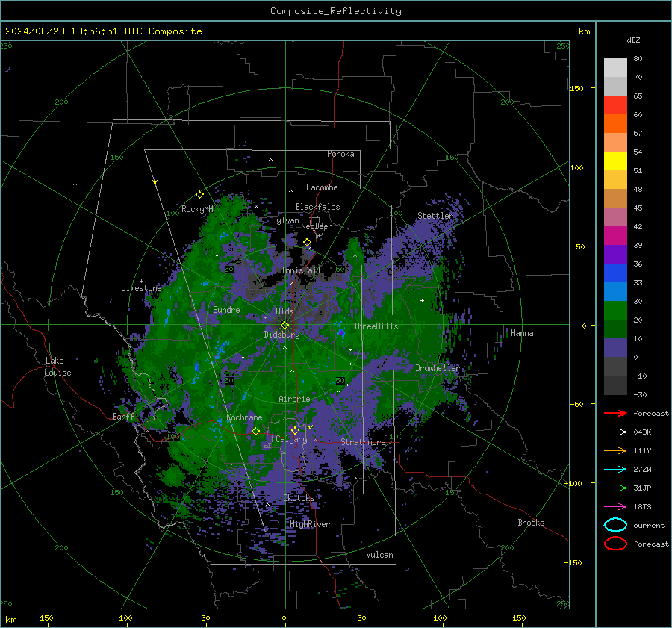Select the light gray 80–70 dBZ swatch

615,68
